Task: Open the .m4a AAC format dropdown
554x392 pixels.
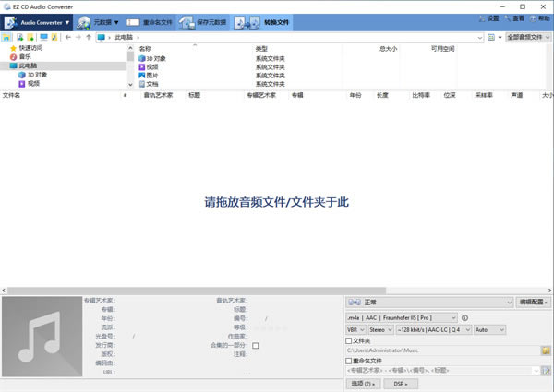Action: (x=402, y=318)
